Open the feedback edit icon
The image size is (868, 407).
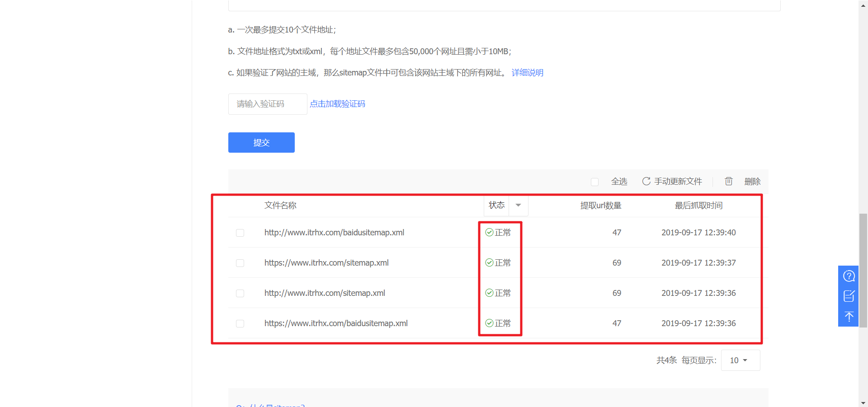point(849,296)
